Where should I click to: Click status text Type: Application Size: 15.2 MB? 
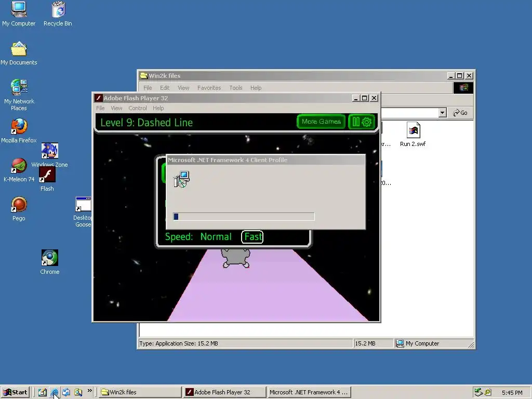click(179, 343)
